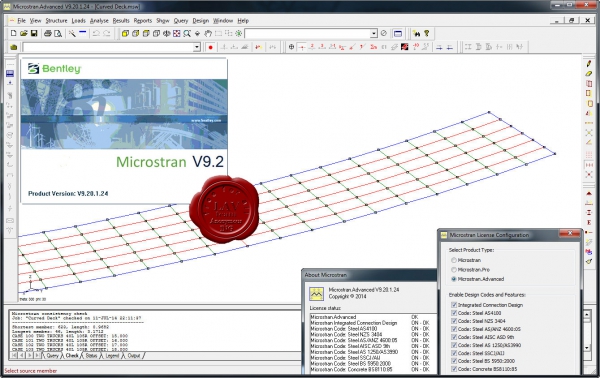Open the File menu
600x378 pixels.
click(21, 21)
